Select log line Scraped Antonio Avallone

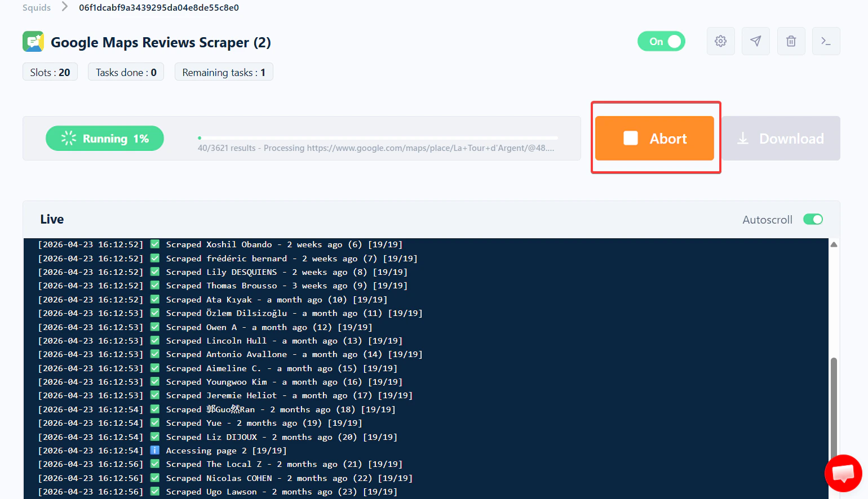[230, 354]
